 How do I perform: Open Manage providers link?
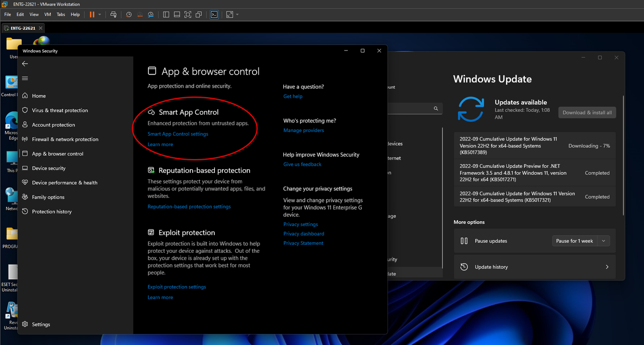coord(303,130)
